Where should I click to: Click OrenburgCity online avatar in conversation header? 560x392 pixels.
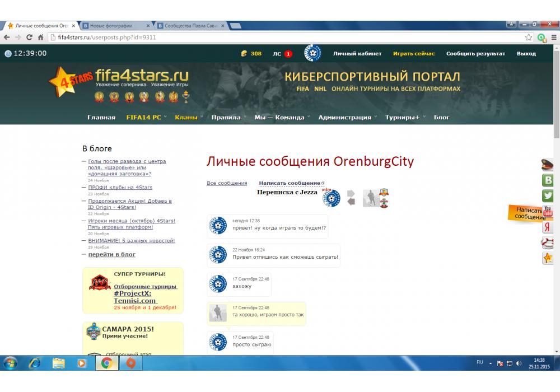click(x=332, y=198)
